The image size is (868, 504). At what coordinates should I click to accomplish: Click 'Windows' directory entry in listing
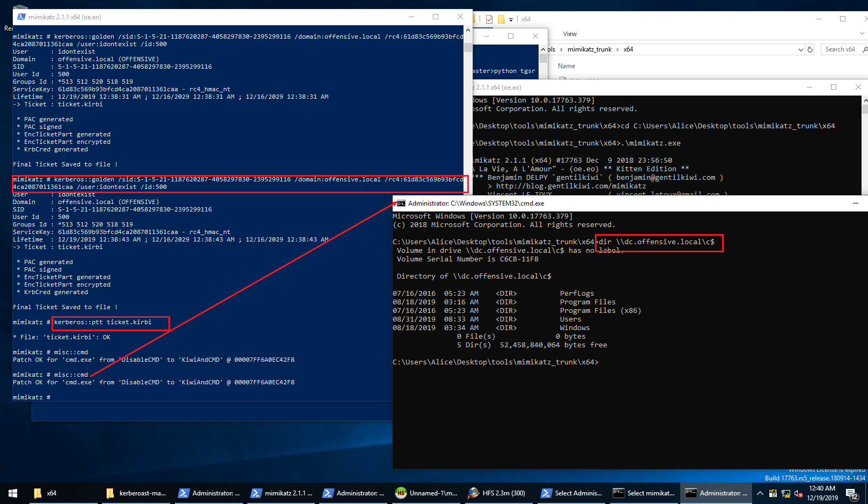pyautogui.click(x=575, y=328)
